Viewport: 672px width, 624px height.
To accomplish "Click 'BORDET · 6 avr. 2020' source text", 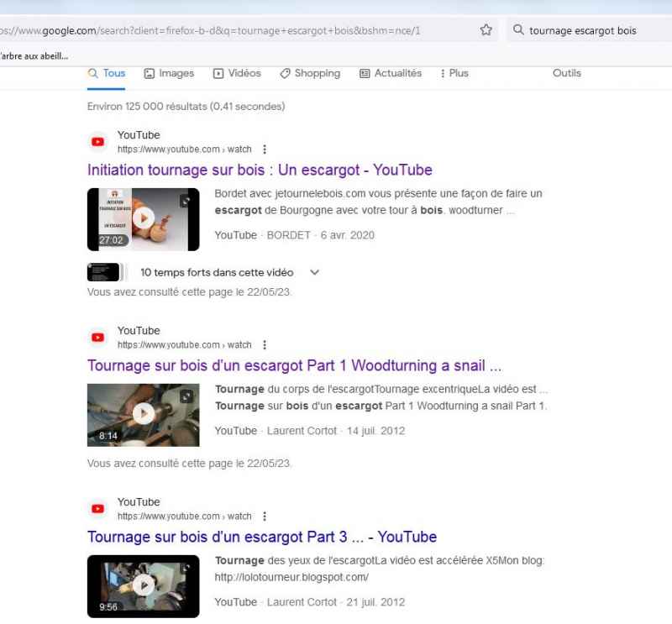I will pos(321,235).
